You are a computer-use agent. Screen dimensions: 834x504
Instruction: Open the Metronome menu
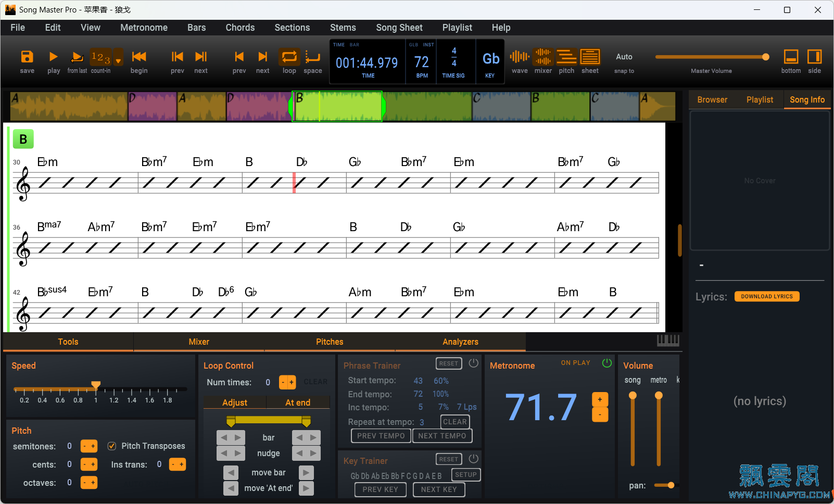pyautogui.click(x=144, y=28)
